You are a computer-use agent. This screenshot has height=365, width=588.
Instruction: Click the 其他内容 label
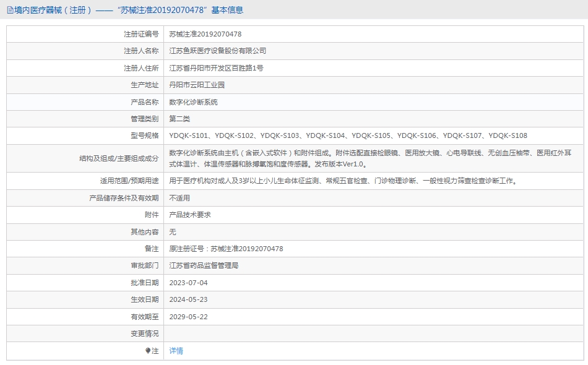[145, 232]
